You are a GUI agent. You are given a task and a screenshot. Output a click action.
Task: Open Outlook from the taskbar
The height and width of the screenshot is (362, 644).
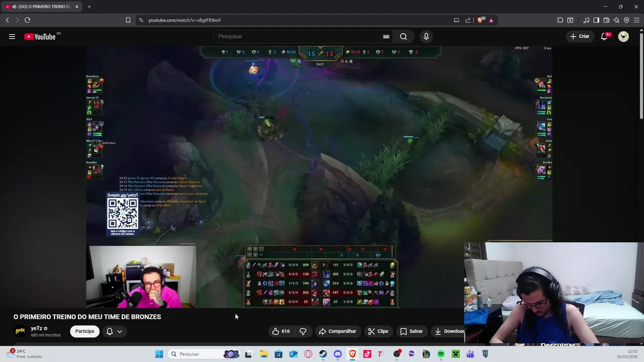(293, 354)
